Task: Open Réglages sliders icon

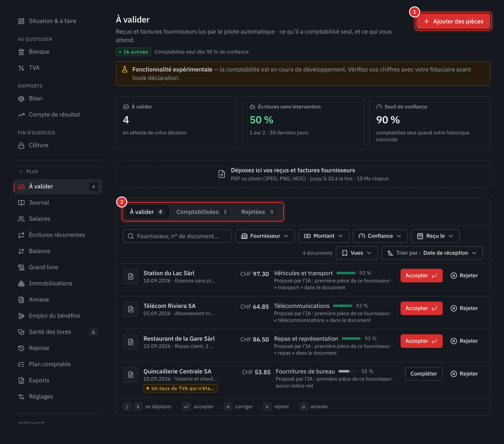Action: (x=21, y=397)
